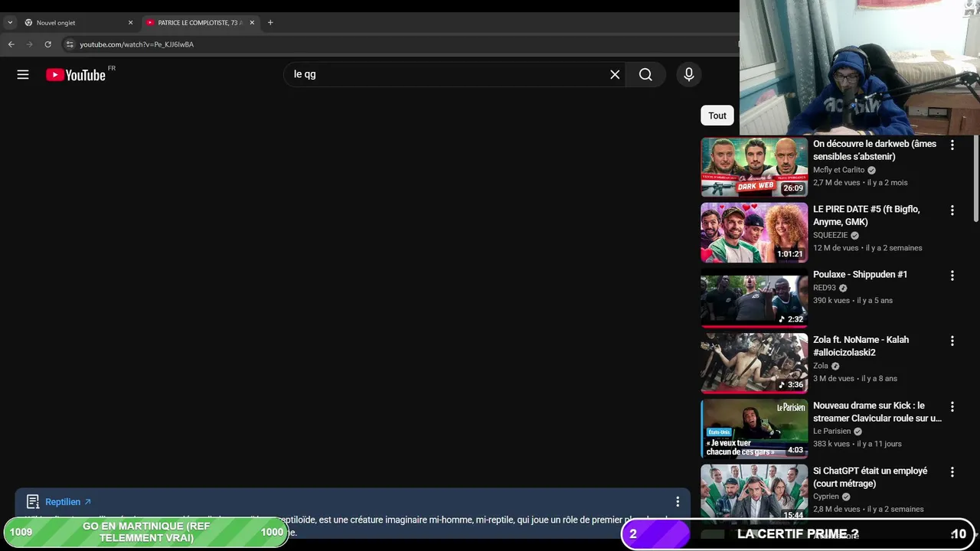This screenshot has width=980, height=551.
Task: Open options menu for 'LE PIRE DATE #5'
Action: point(952,210)
